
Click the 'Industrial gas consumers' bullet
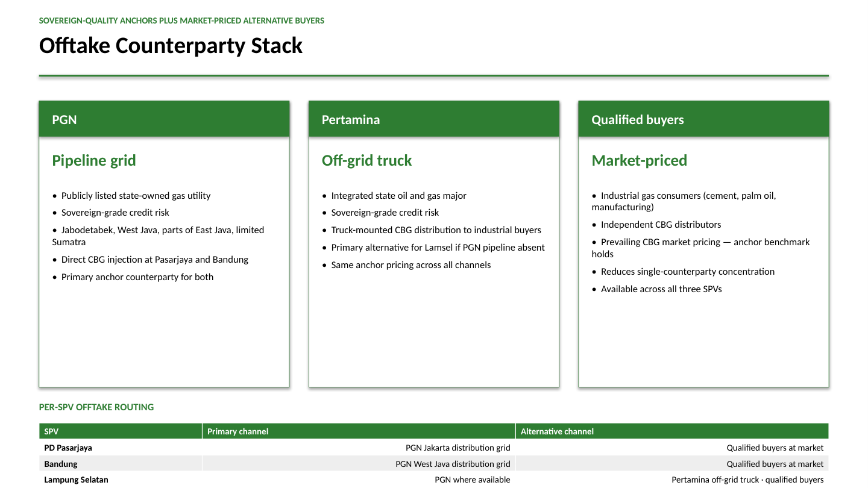coord(684,201)
